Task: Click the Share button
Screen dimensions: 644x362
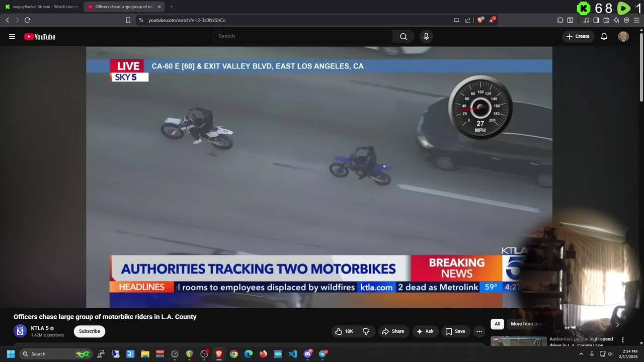Action: coord(393,331)
